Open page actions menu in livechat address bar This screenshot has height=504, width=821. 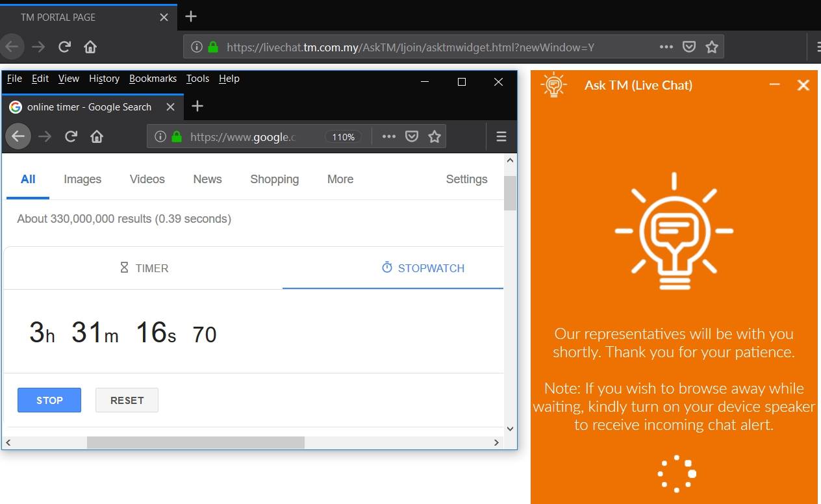[x=666, y=47]
